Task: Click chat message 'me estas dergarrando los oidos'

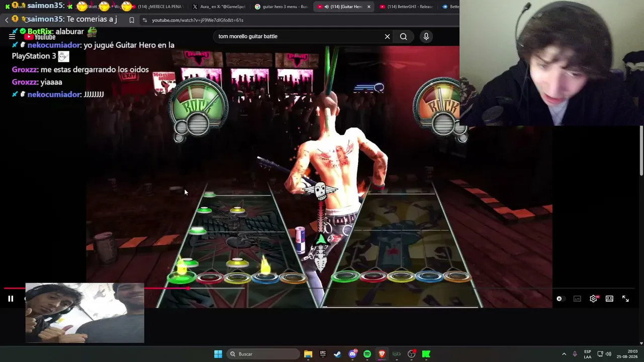Action: (x=95, y=69)
